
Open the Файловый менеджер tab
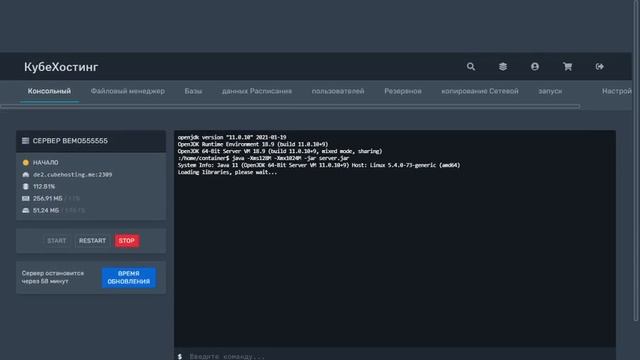pos(128,91)
